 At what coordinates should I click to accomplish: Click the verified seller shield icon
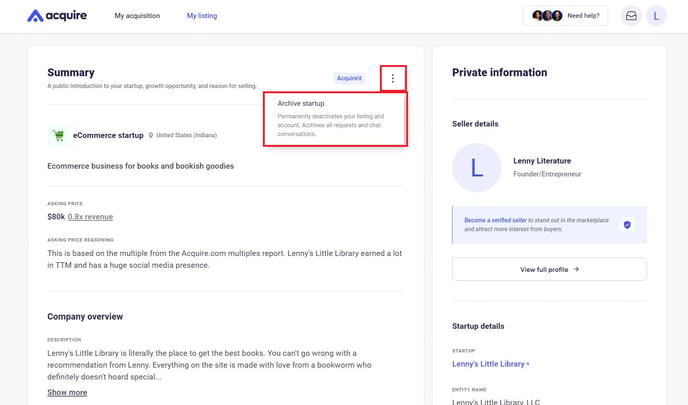coord(627,225)
